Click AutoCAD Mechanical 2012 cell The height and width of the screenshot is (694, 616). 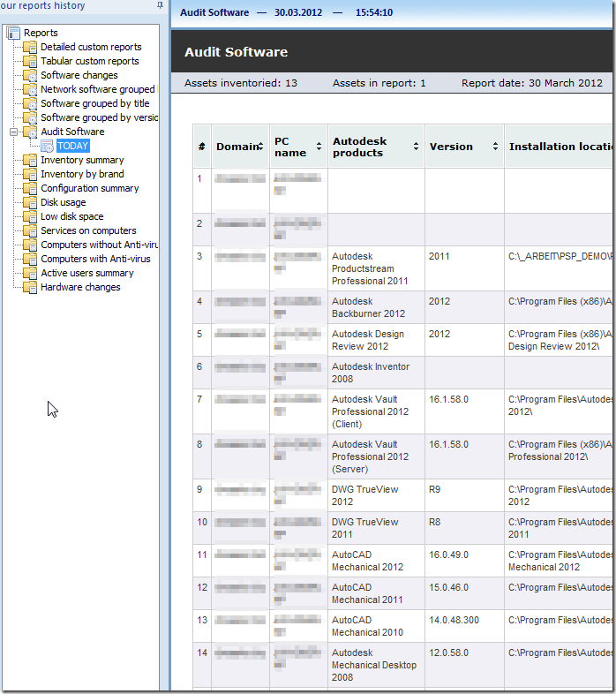point(376,561)
